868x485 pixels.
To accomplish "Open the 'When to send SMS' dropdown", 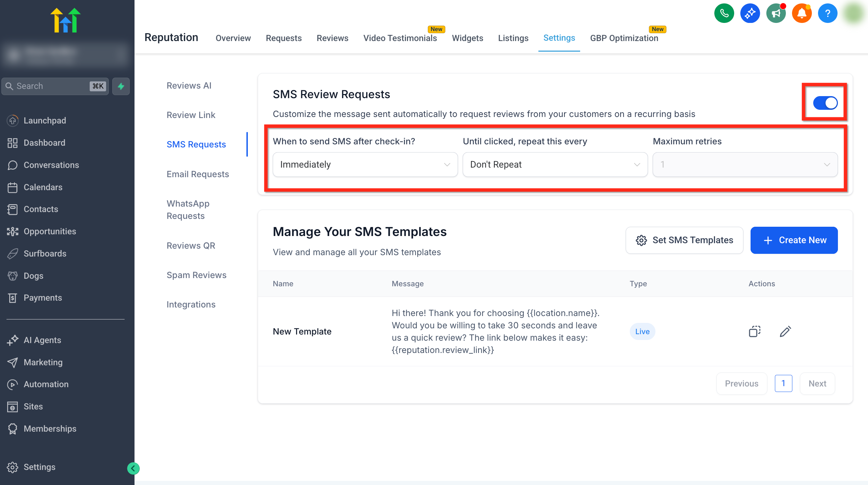I will (x=365, y=165).
